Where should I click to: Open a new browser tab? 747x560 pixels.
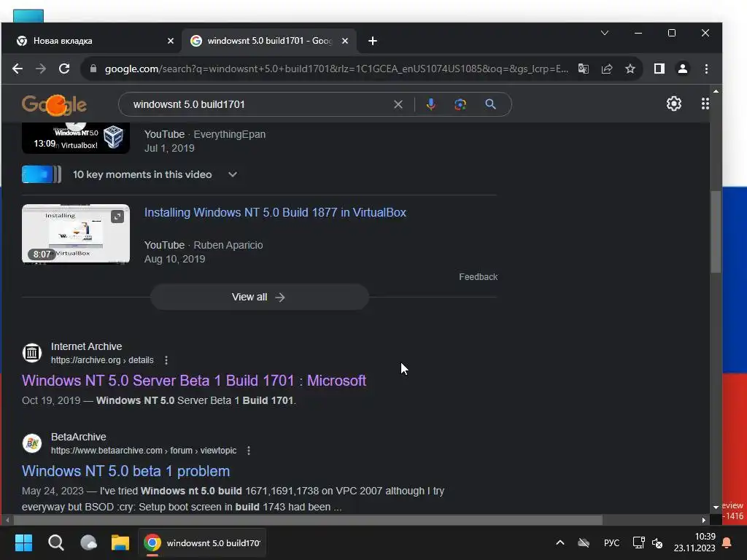click(x=373, y=41)
